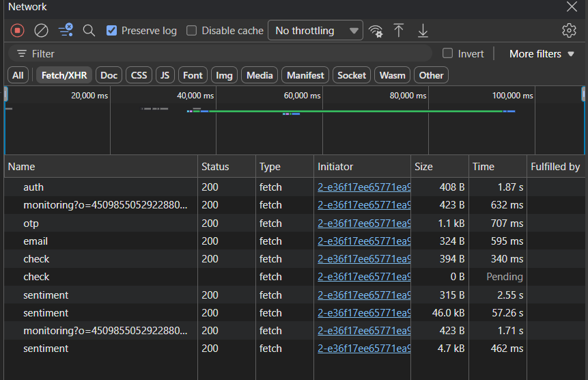
Task: Open network conditions Wi-Fi icon
Action: pos(375,30)
